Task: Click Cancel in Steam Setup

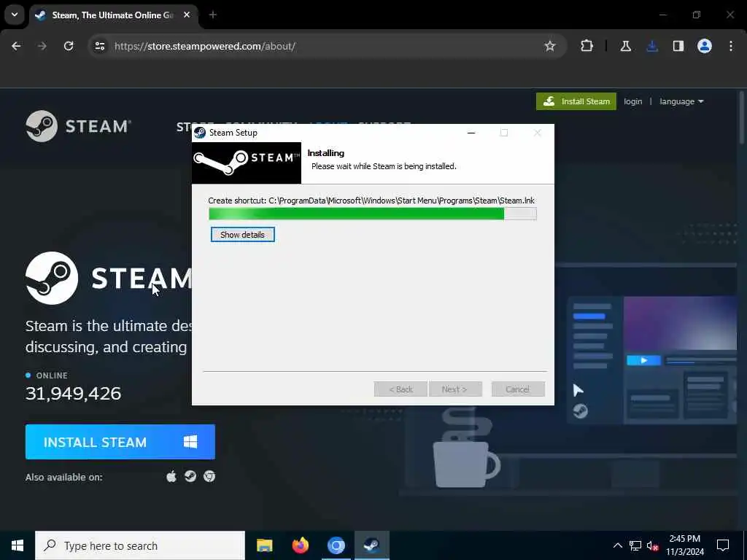Action: 518,389
